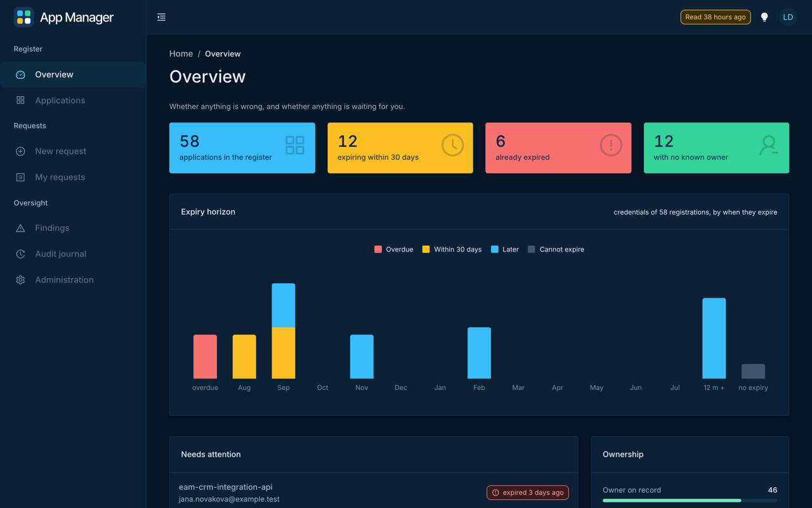Toggle the Within 30 days legend series
812x508 pixels.
tap(452, 250)
